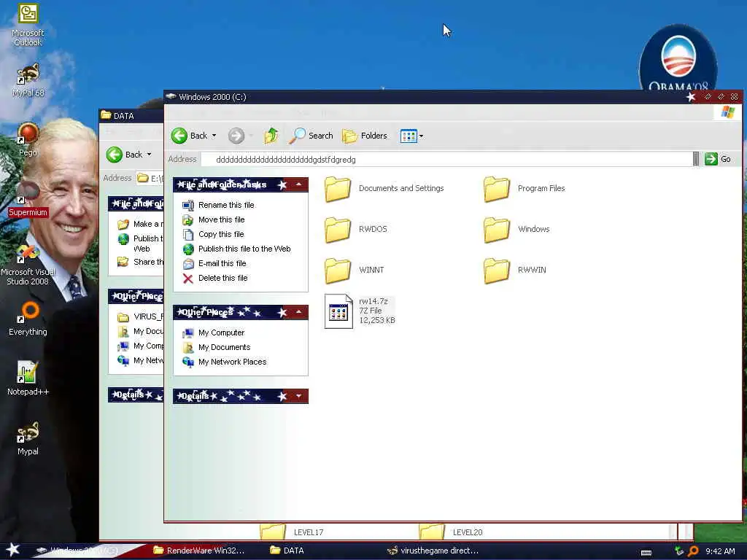Launch the Everything search shortcut
The width and height of the screenshot is (747, 560).
tap(28, 319)
